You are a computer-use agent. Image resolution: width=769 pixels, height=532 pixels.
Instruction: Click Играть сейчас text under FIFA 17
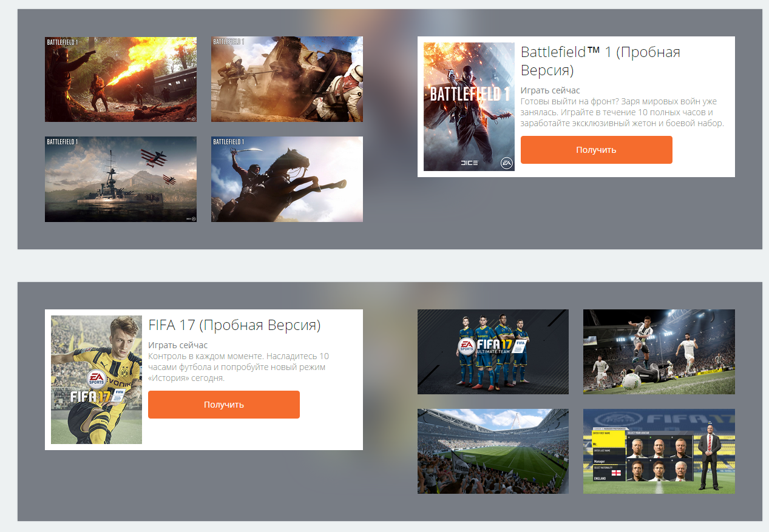coord(178,345)
